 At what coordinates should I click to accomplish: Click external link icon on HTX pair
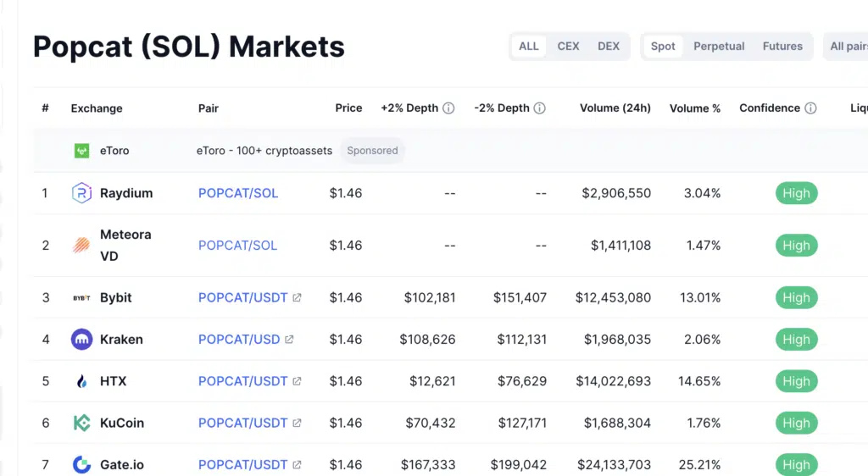(x=297, y=381)
